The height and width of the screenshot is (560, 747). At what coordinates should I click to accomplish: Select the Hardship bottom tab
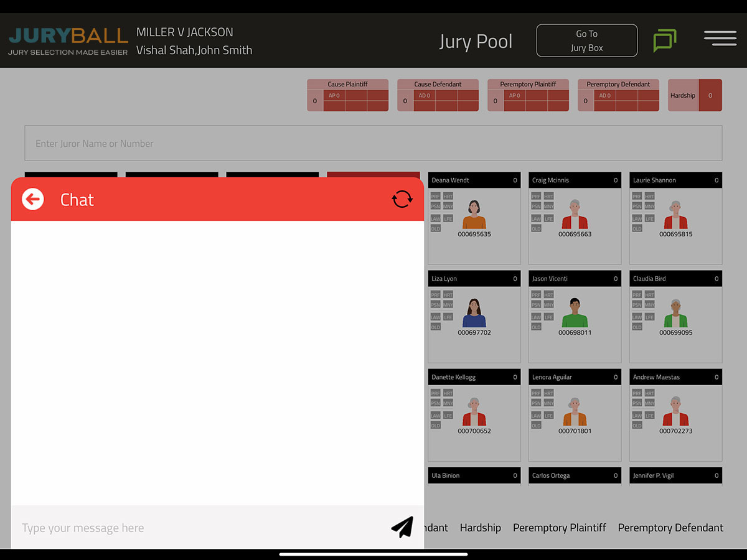(480, 528)
